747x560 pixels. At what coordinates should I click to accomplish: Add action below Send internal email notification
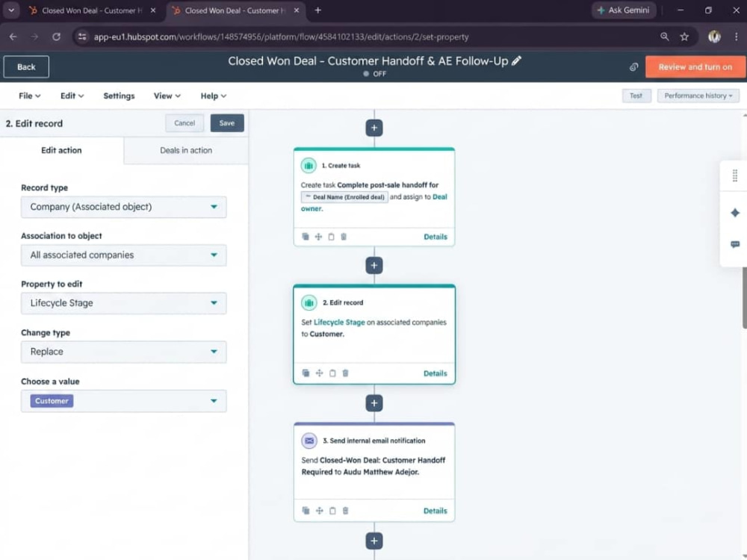click(374, 541)
